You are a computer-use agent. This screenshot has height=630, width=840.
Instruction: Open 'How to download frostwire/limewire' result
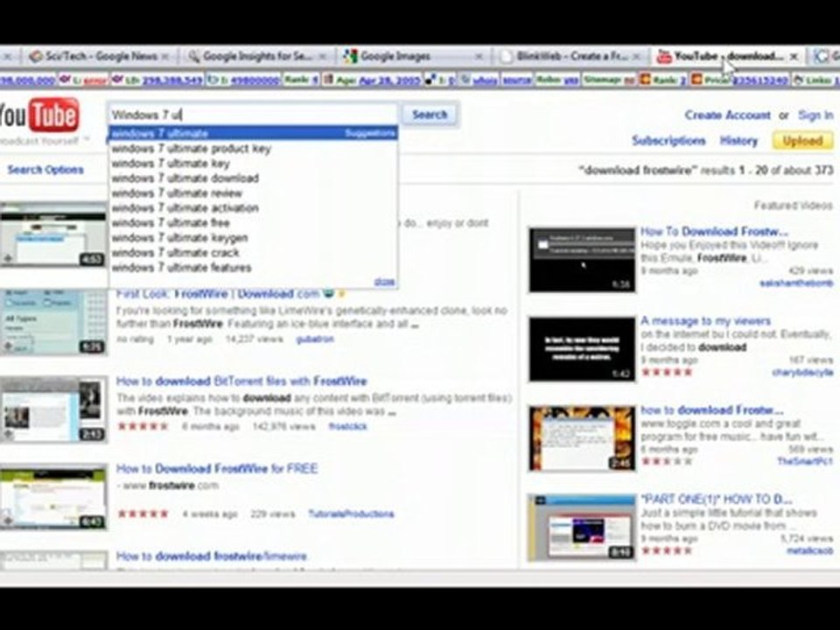pyautogui.click(x=212, y=556)
